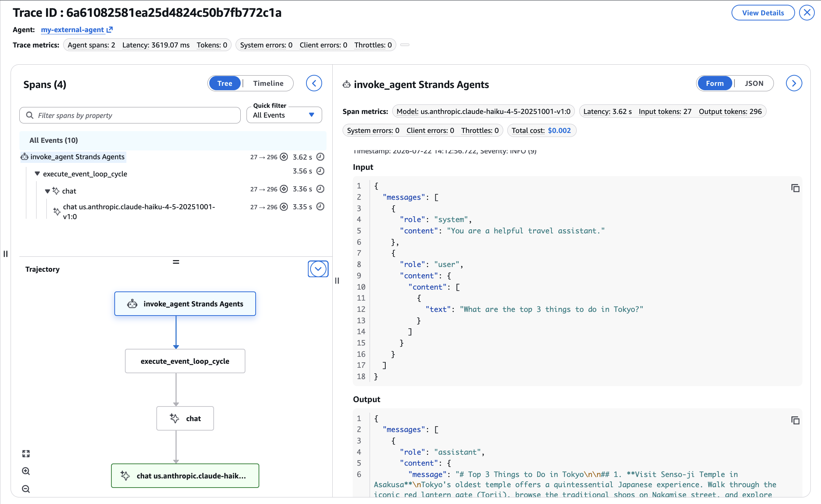Click the clock icon on execute_event_loop_cycle row

coord(320,171)
